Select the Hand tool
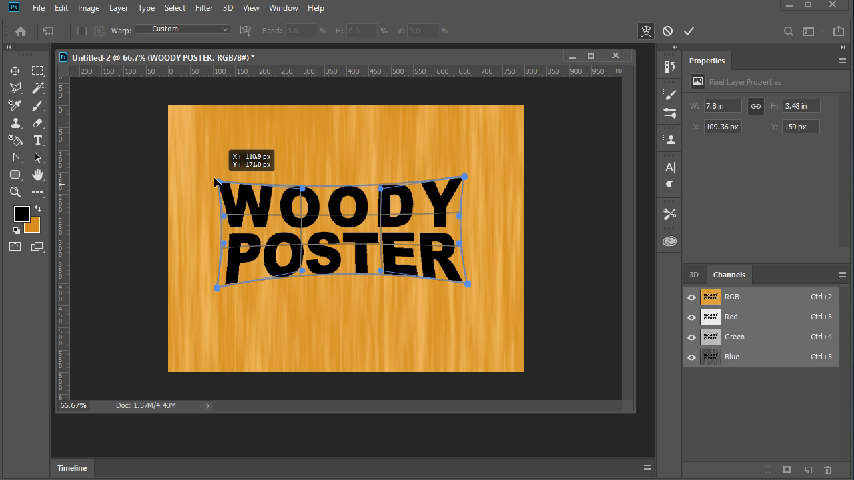This screenshot has height=480, width=854. click(38, 174)
